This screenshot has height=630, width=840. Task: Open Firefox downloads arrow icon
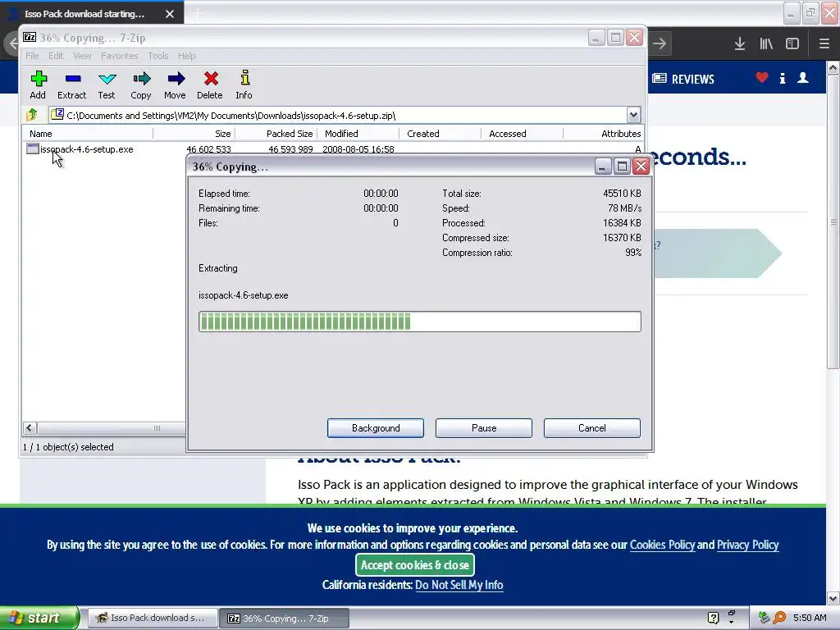[x=740, y=44]
